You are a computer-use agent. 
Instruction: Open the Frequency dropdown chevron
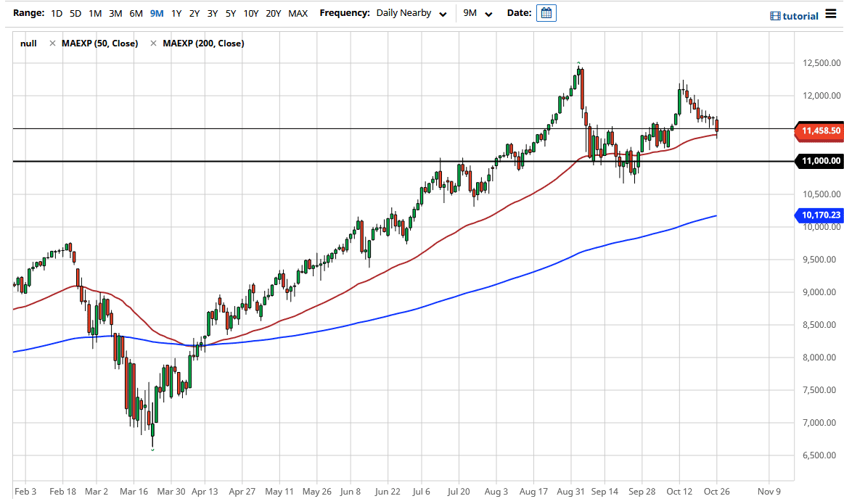click(x=441, y=13)
